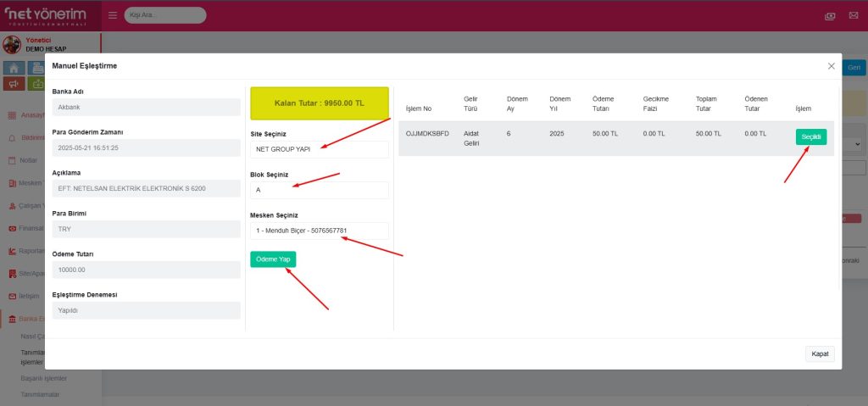
Task: Open the hamburger menu in the top bar
Action: point(113,15)
